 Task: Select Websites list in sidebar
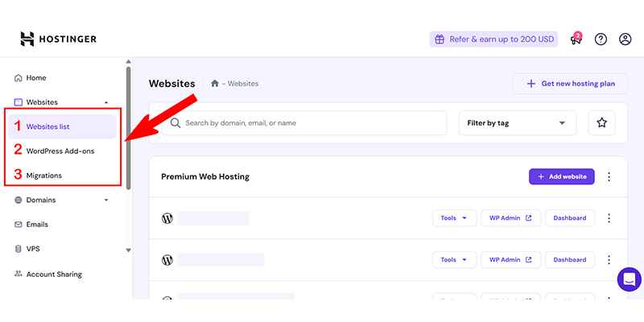(63, 126)
